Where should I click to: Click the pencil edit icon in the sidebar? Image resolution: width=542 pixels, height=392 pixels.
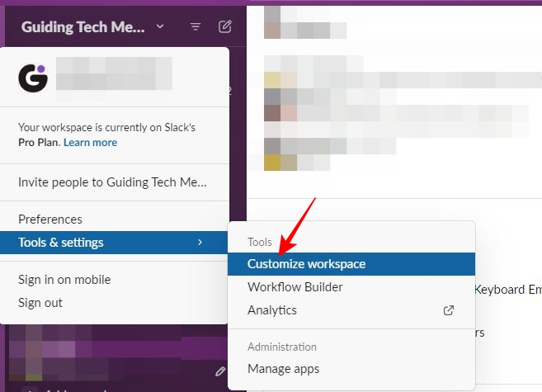tap(220, 371)
